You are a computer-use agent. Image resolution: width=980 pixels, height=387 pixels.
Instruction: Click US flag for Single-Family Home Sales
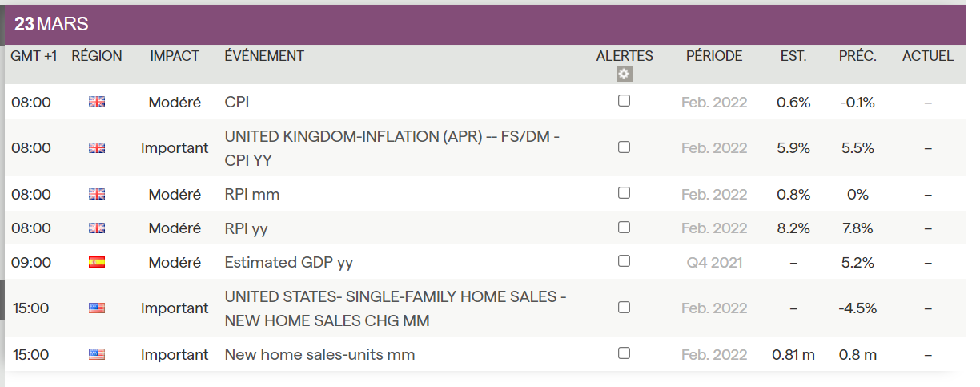[97, 308]
